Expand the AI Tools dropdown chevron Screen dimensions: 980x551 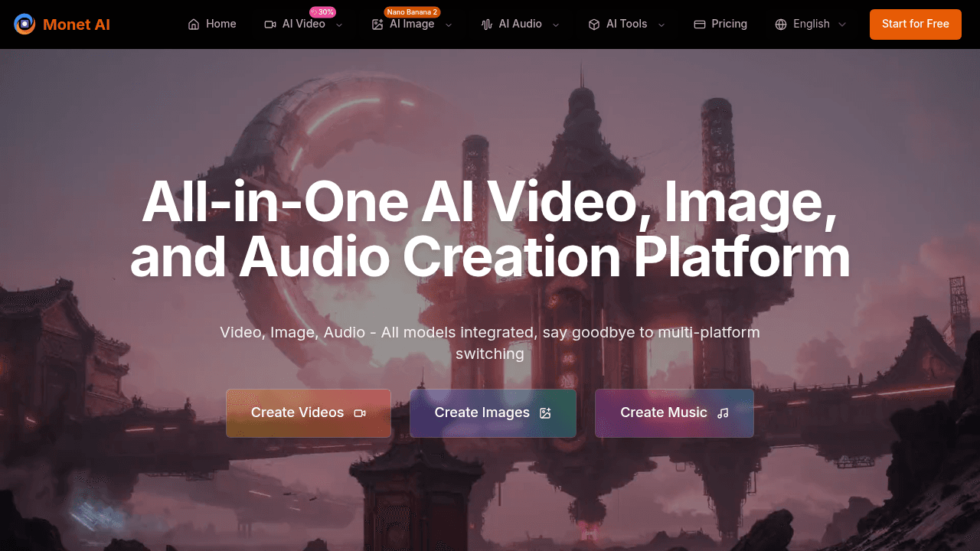click(x=661, y=24)
